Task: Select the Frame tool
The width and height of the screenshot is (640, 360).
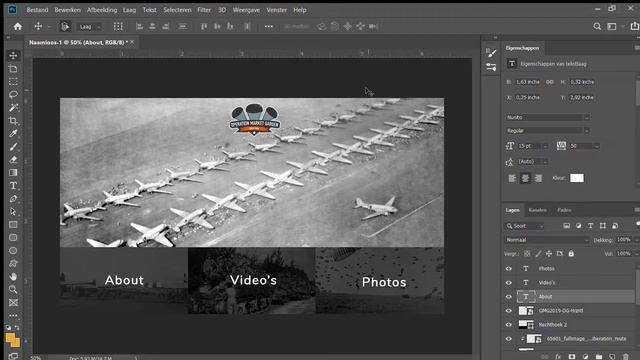Action: (13, 302)
